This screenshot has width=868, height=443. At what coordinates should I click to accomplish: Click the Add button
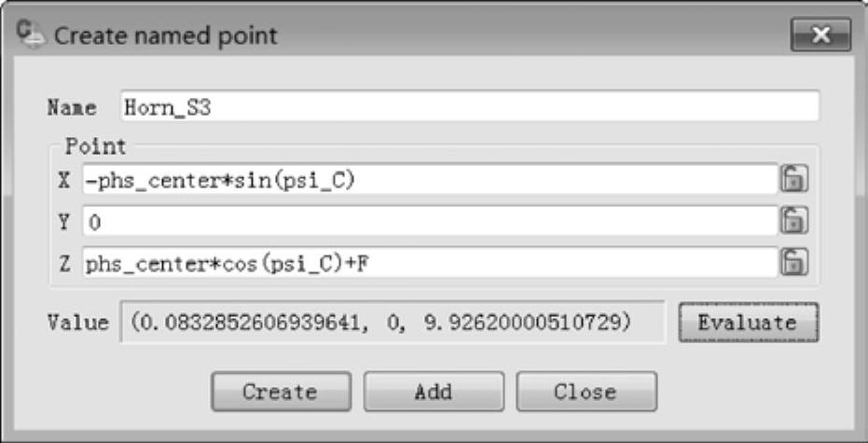click(434, 392)
